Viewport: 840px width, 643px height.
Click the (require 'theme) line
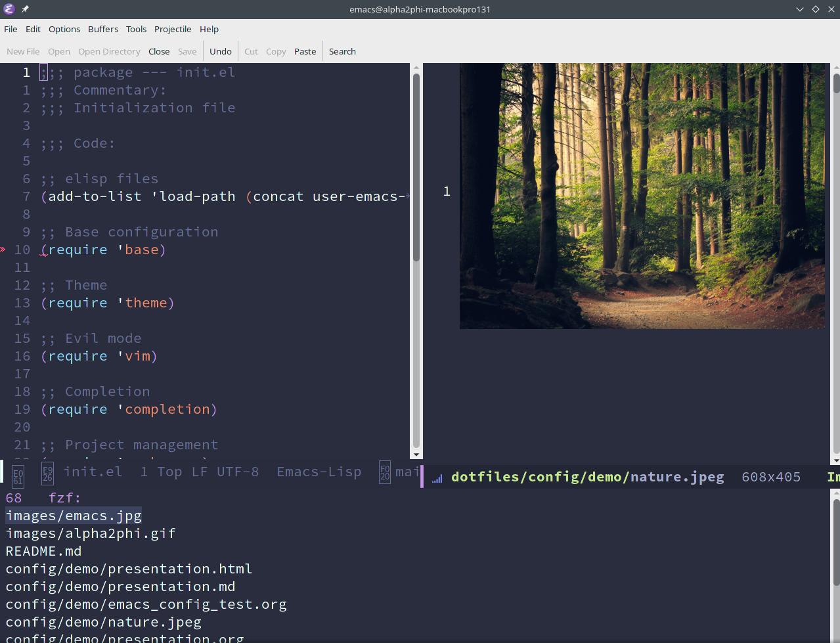pyautogui.click(x=108, y=303)
